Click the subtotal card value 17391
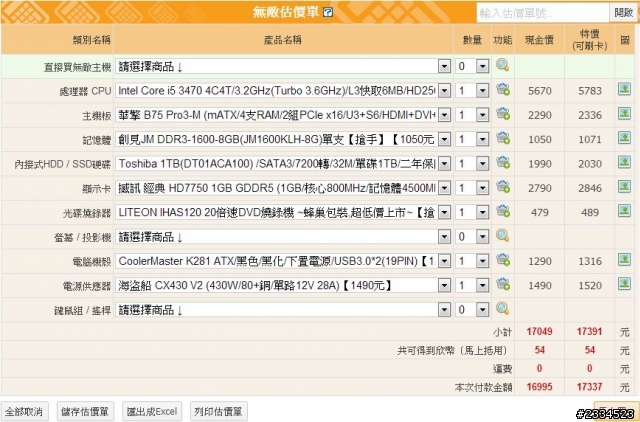This screenshot has width=640, height=422. pyautogui.click(x=589, y=331)
